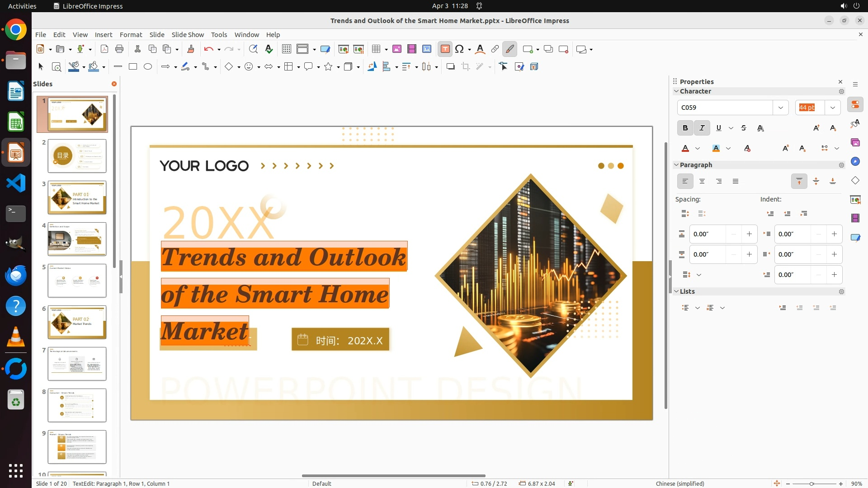This screenshot has width=868, height=488.
Task: Click the Crop Image tool icon
Action: 466,67
